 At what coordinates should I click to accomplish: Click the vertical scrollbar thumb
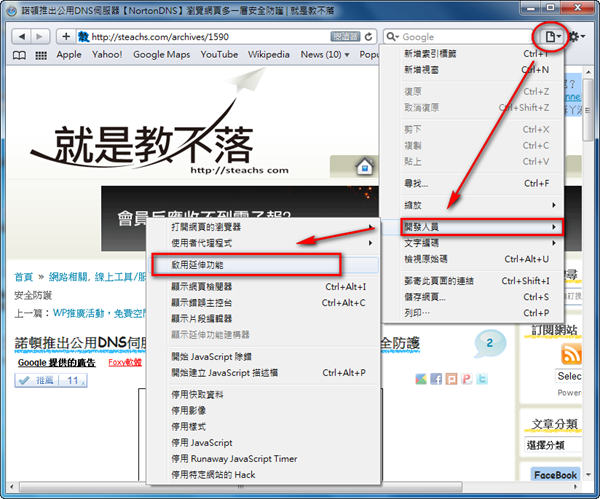588,110
